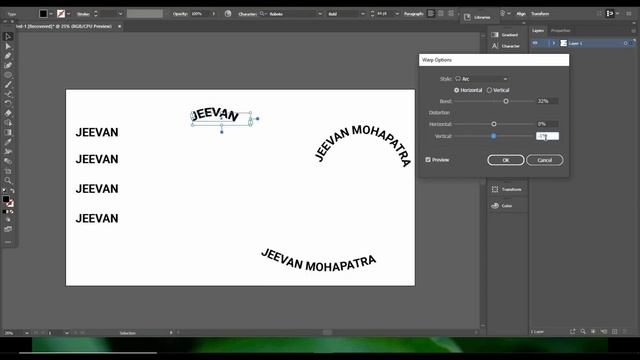Click the Opacity link in control bar
This screenshot has height=360, width=640.
pos(180,13)
